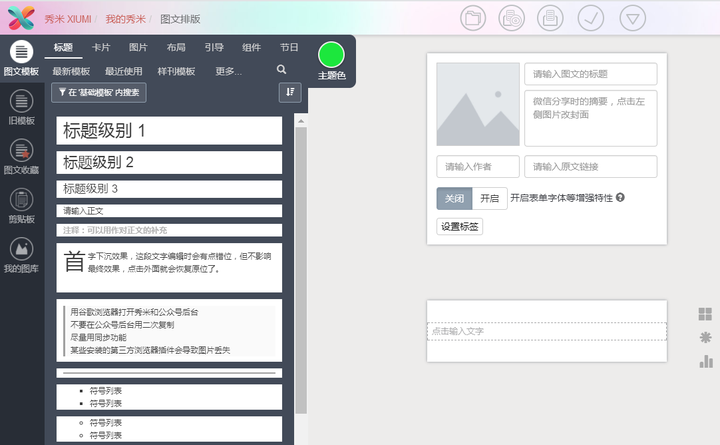This screenshot has width=720, height=445.
Task: Click the sort order icon button
Action: (x=290, y=92)
